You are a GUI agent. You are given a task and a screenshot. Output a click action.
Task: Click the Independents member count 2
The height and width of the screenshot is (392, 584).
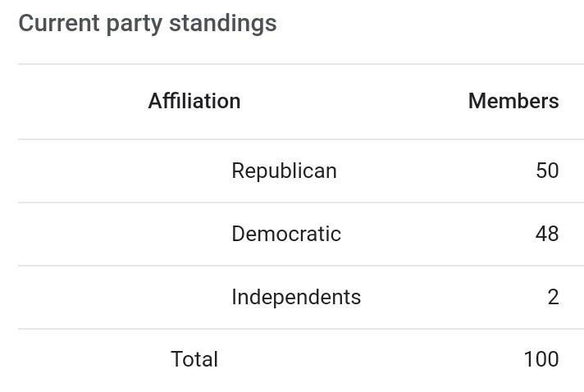point(554,297)
